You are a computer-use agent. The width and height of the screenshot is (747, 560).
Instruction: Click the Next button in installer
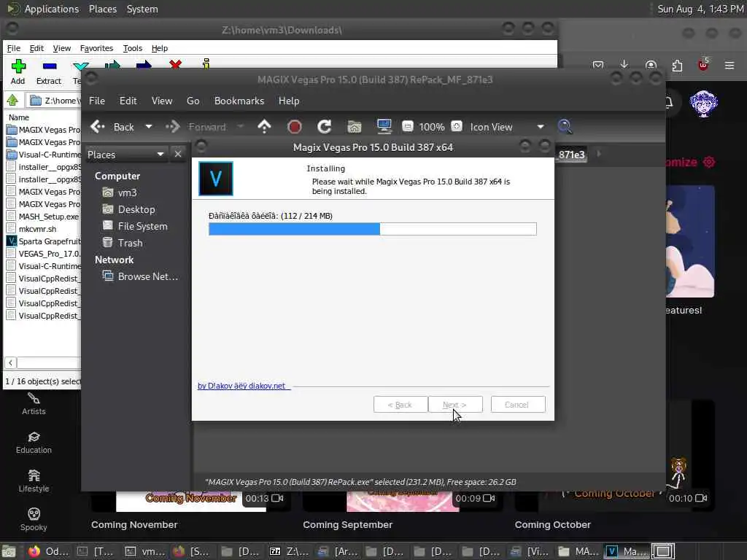coord(455,404)
